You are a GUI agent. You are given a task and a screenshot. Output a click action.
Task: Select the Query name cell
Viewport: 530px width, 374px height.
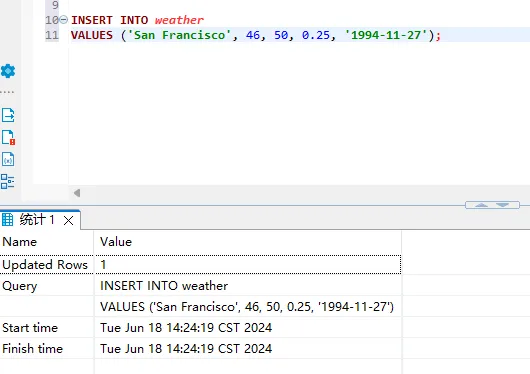47,286
